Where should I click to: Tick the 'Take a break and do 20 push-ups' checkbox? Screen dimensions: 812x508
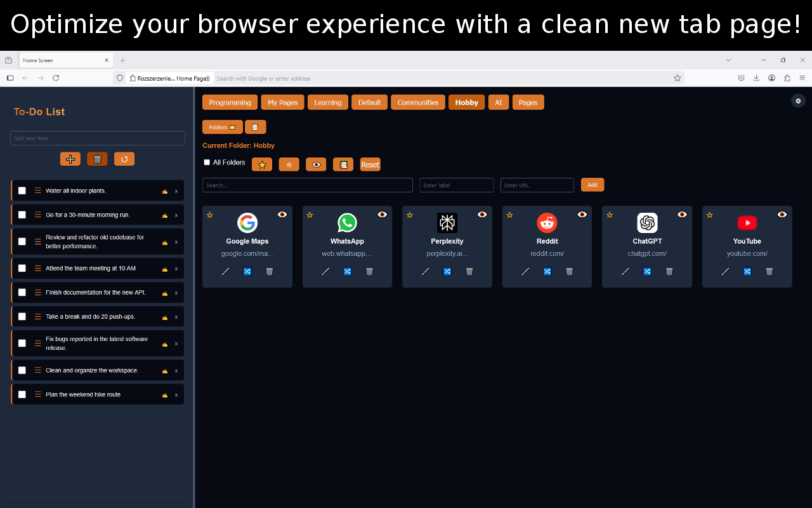22,316
